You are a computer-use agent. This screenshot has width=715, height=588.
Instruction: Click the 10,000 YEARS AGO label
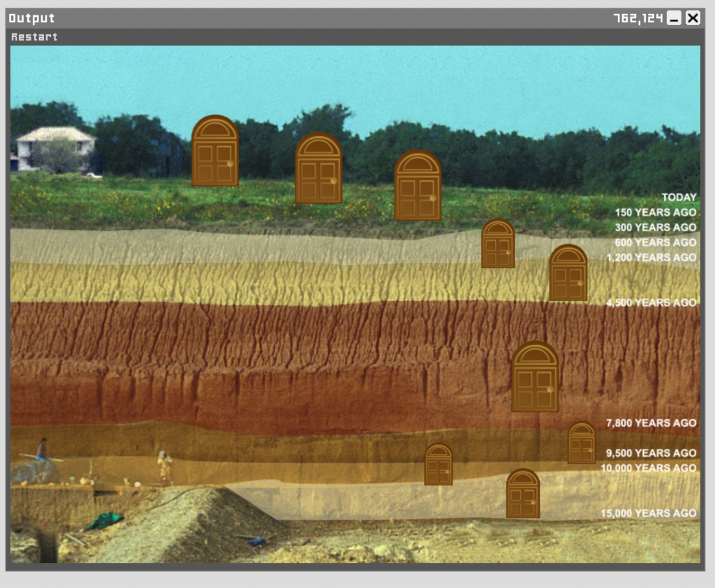(649, 468)
